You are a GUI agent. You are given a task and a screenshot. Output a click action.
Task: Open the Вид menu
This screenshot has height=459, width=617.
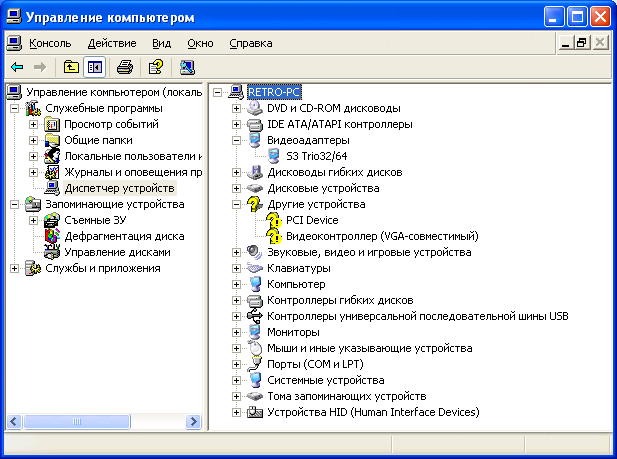[161, 43]
